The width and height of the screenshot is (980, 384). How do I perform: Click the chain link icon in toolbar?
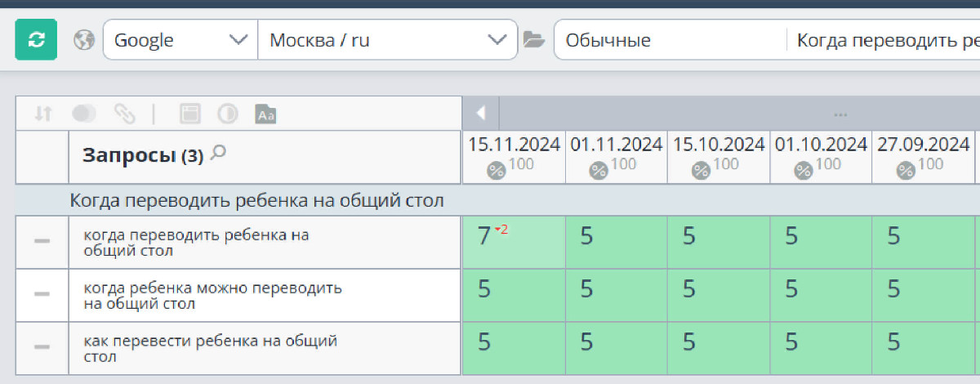[x=124, y=114]
